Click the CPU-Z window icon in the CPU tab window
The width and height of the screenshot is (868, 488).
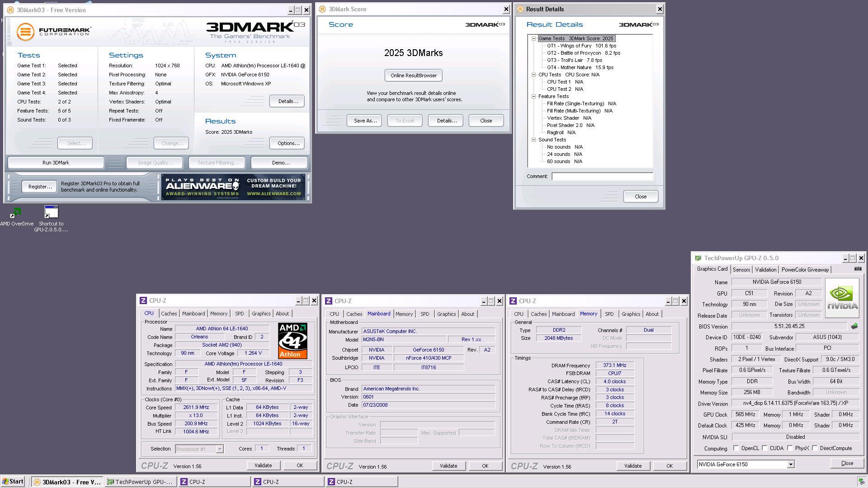(x=143, y=300)
